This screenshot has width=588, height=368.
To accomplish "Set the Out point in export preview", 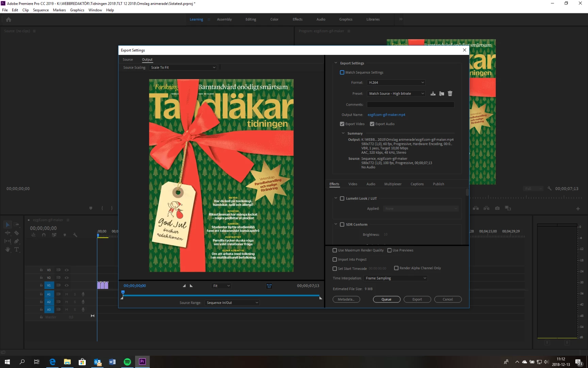I will tap(191, 286).
